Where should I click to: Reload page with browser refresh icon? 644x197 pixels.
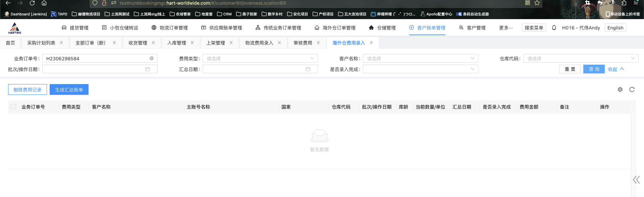32,3
